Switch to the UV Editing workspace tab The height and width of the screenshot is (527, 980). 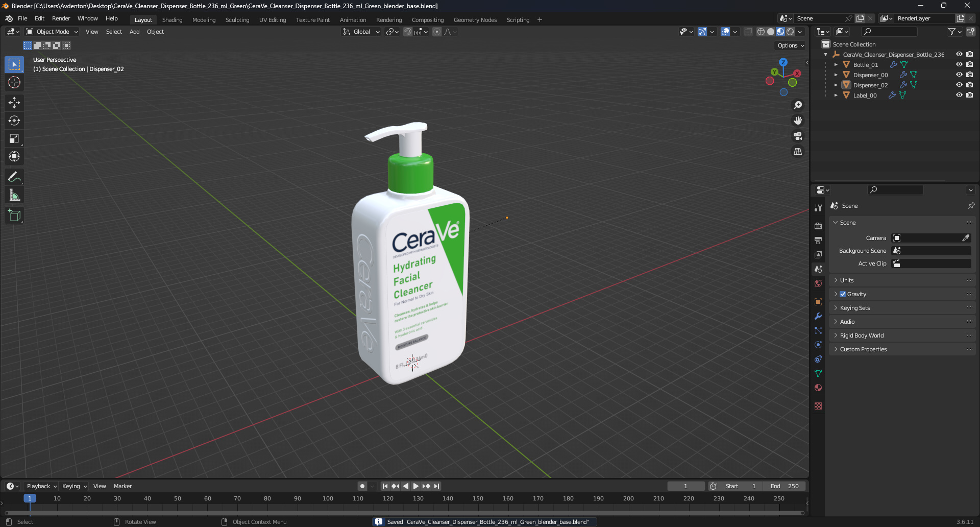[273, 20]
